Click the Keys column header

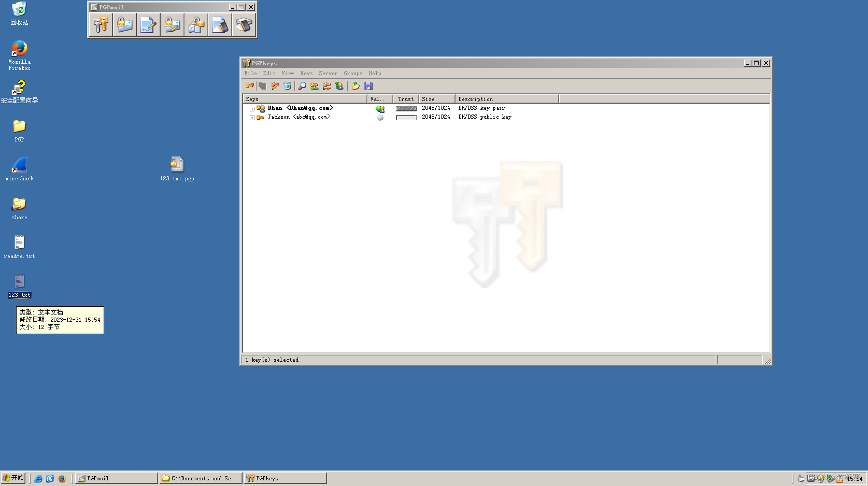(x=305, y=99)
